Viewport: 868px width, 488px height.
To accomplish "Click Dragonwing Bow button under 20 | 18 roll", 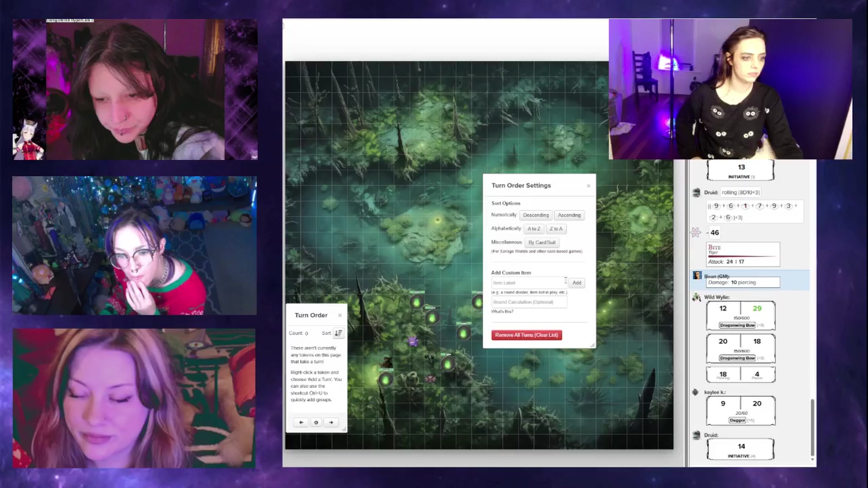I will [737, 358].
